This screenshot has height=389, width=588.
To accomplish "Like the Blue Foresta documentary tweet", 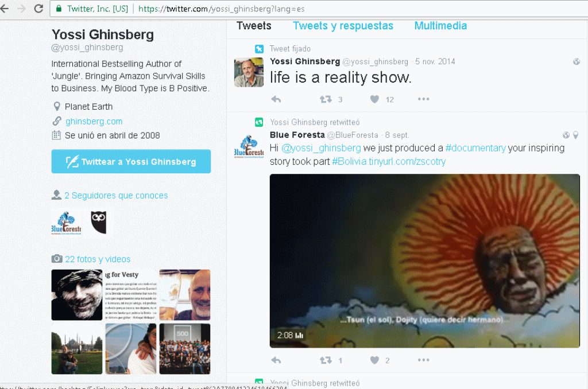I will tap(374, 360).
